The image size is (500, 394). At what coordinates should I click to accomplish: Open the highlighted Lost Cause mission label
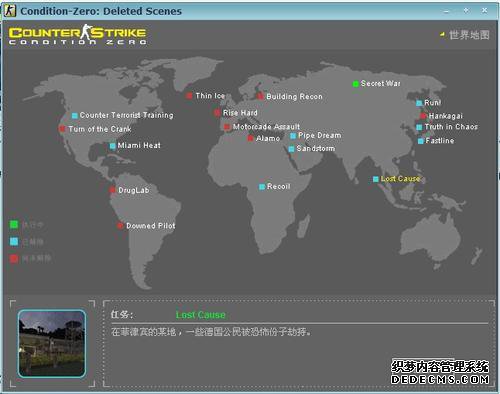[400, 179]
